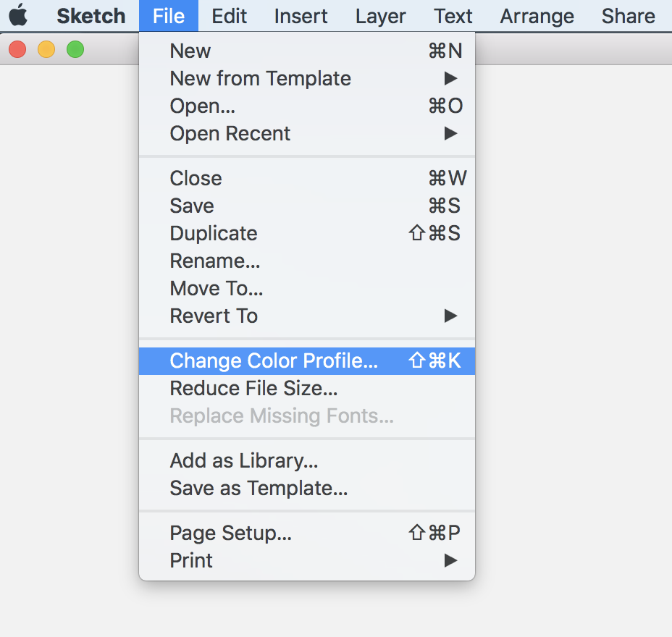Select Move To… menu item
672x637 pixels.
point(307,288)
